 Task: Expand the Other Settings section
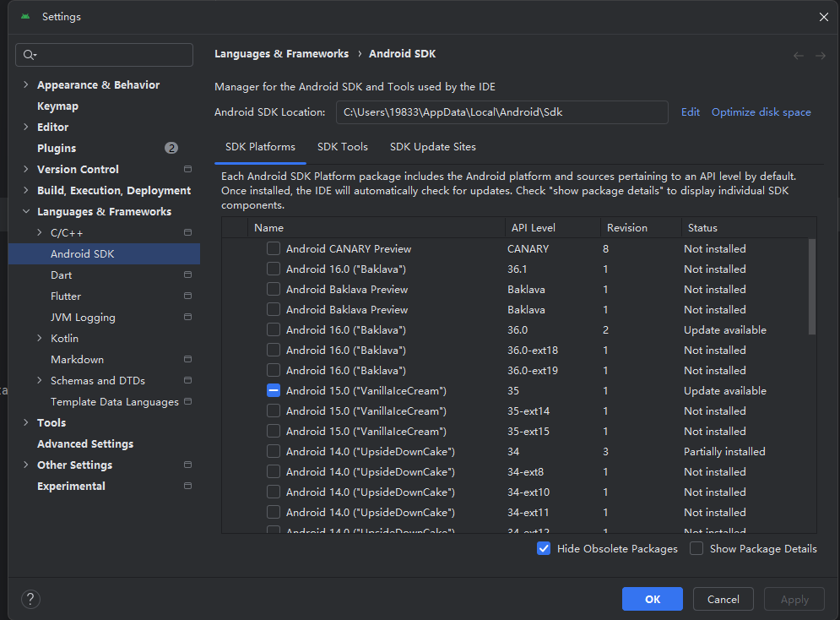coord(25,465)
